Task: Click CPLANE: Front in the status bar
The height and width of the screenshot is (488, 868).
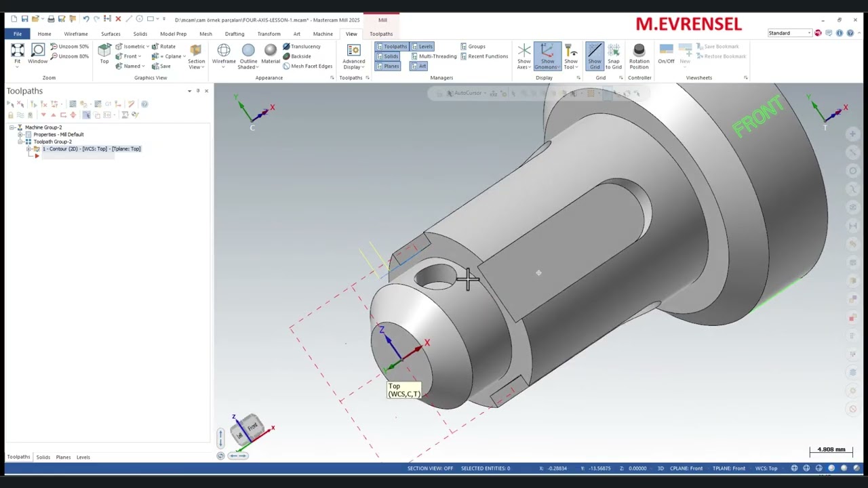Action: point(686,468)
